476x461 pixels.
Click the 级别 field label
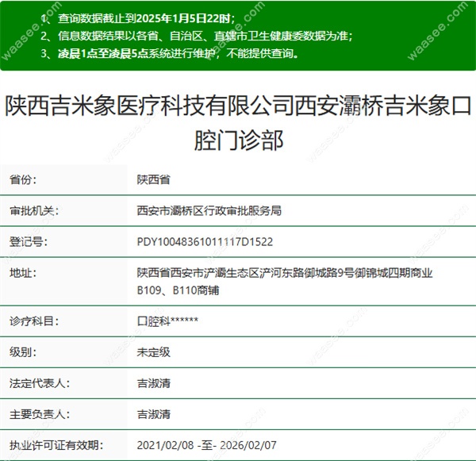coord(23,352)
